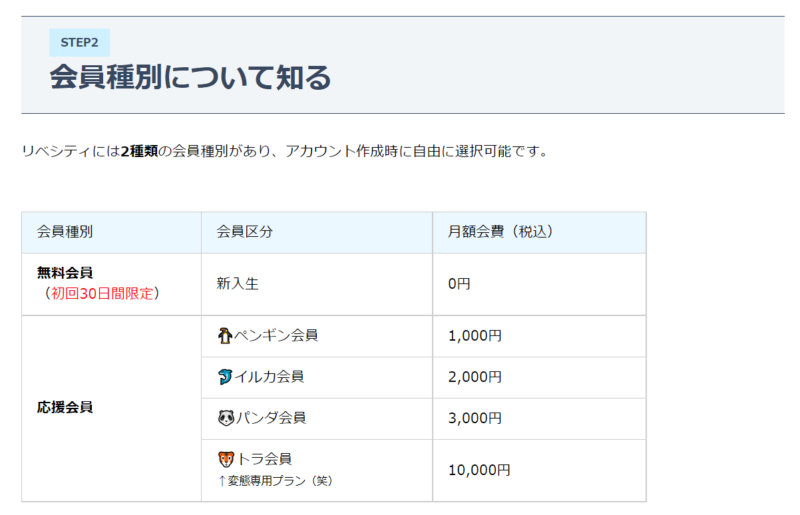Click the 応援会員 row label
Image resolution: width=800 pixels, height=515 pixels.
(65, 407)
